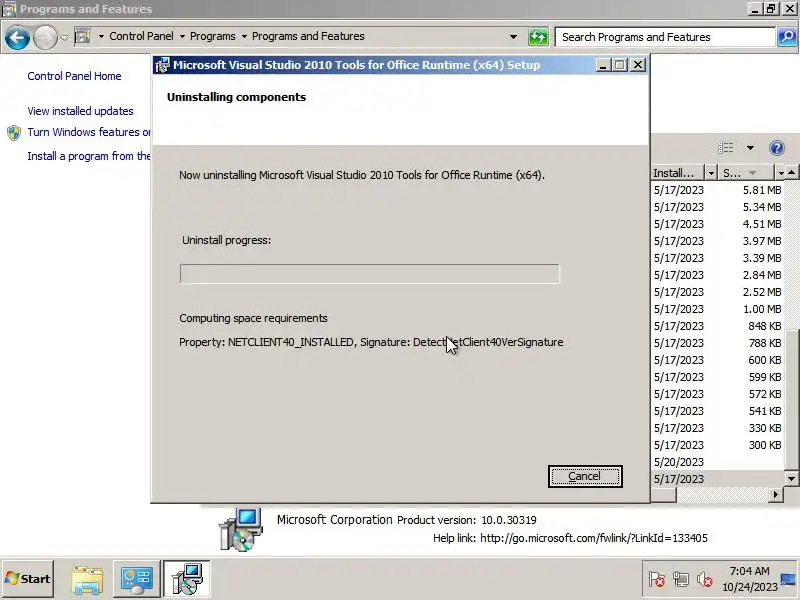
Task: Open Control Panel Home link
Action: [x=74, y=76]
